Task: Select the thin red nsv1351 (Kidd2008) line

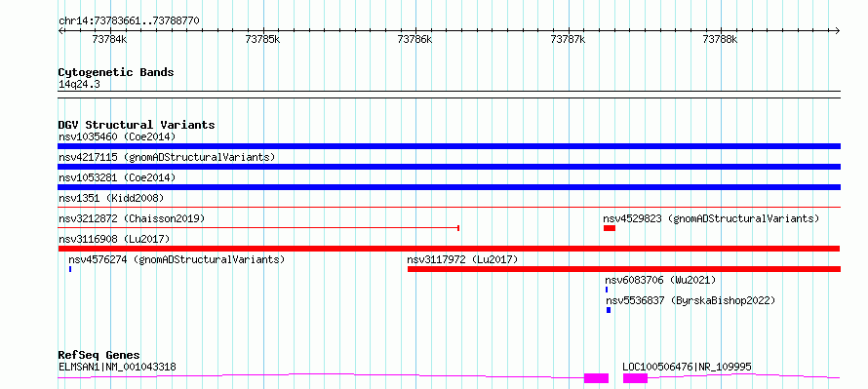Action: pyautogui.click(x=449, y=208)
